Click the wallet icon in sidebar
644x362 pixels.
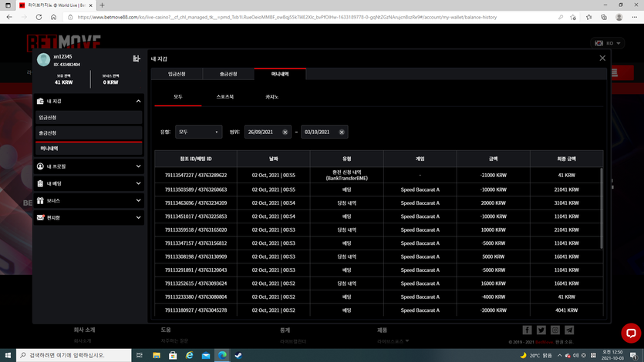pyautogui.click(x=40, y=101)
